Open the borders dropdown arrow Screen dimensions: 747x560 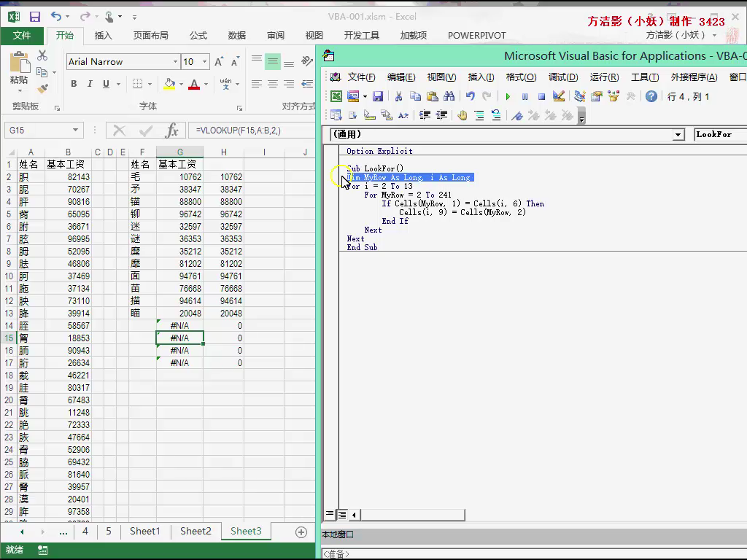pos(150,85)
